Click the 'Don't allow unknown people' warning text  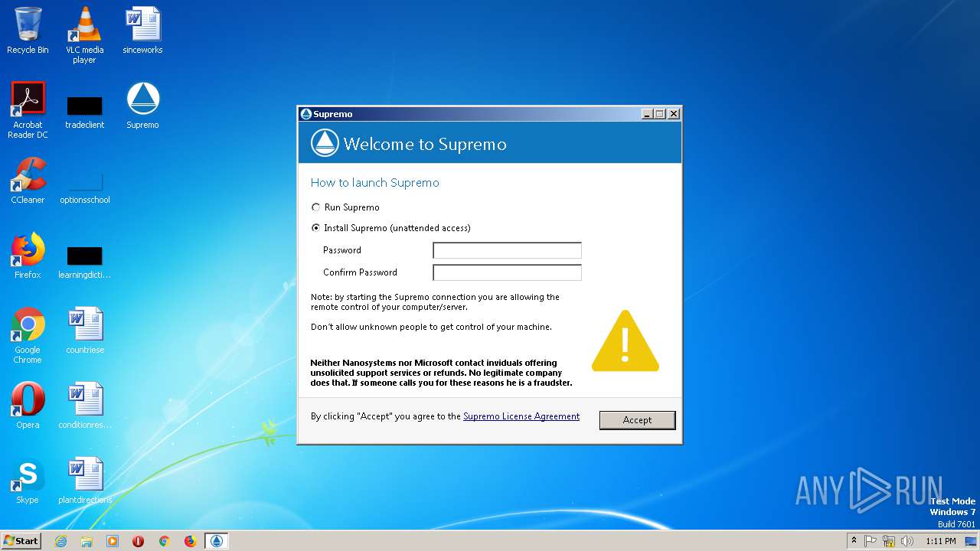point(431,327)
